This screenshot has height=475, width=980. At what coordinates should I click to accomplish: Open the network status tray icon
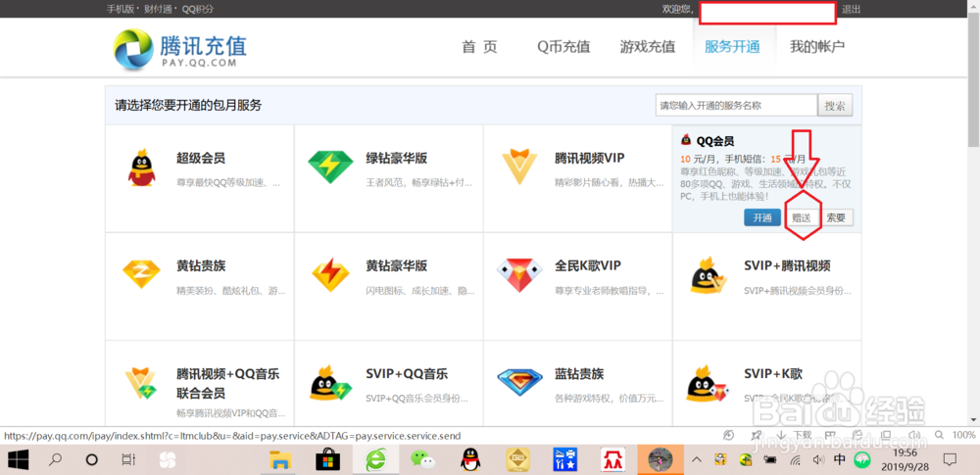(x=796, y=460)
